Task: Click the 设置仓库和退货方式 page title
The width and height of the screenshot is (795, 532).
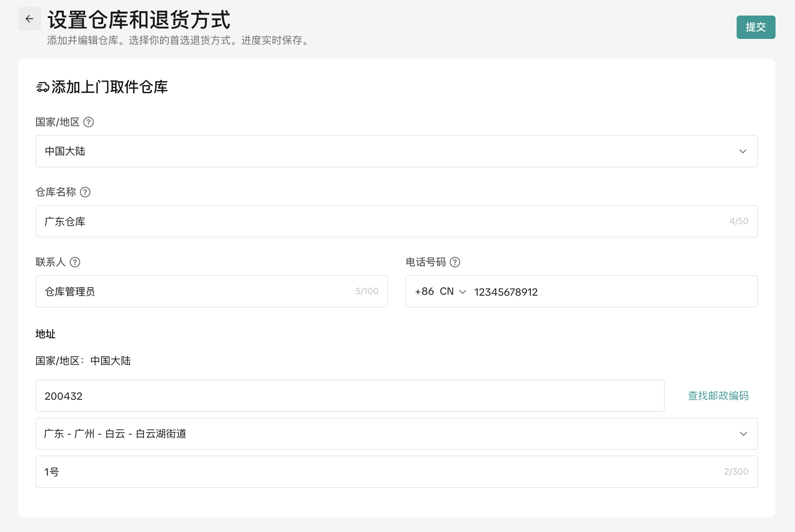Action: (x=139, y=20)
